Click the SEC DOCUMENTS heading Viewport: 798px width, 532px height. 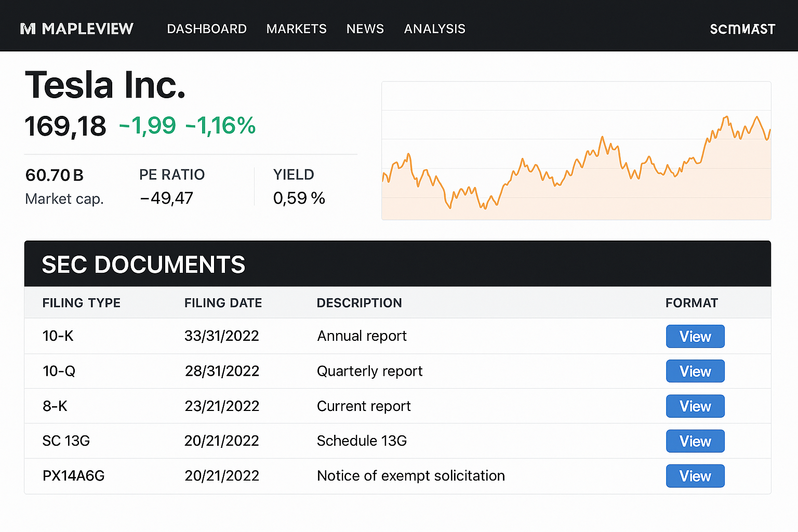coord(143,264)
